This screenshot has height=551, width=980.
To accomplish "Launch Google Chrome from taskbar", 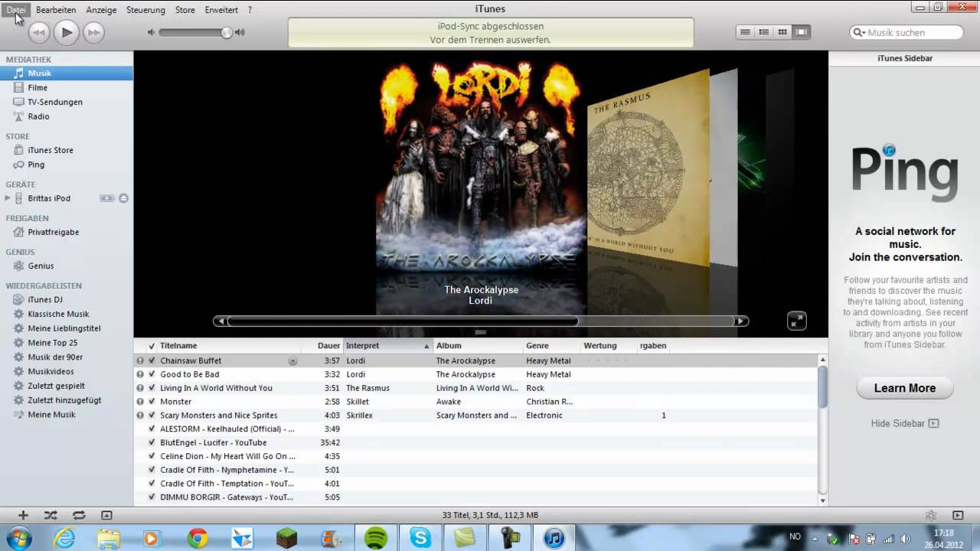I will click(198, 538).
